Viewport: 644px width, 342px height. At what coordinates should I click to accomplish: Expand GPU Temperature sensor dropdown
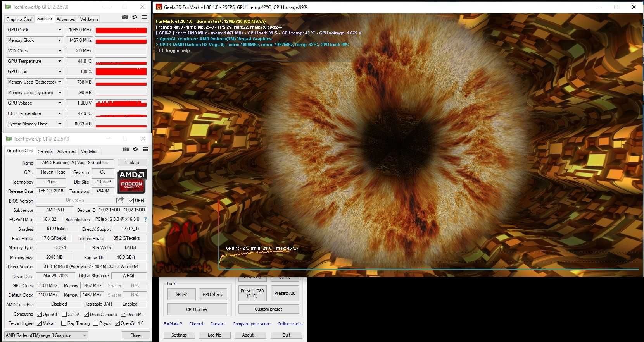tap(60, 61)
